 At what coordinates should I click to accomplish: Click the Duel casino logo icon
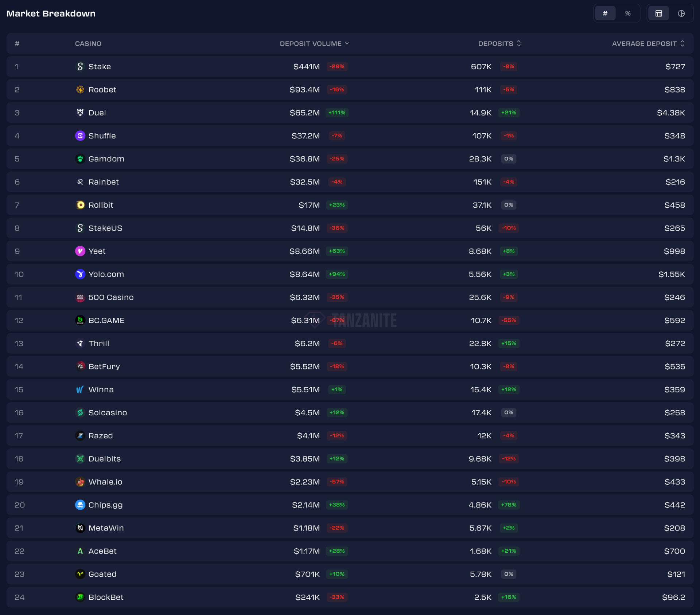click(80, 113)
